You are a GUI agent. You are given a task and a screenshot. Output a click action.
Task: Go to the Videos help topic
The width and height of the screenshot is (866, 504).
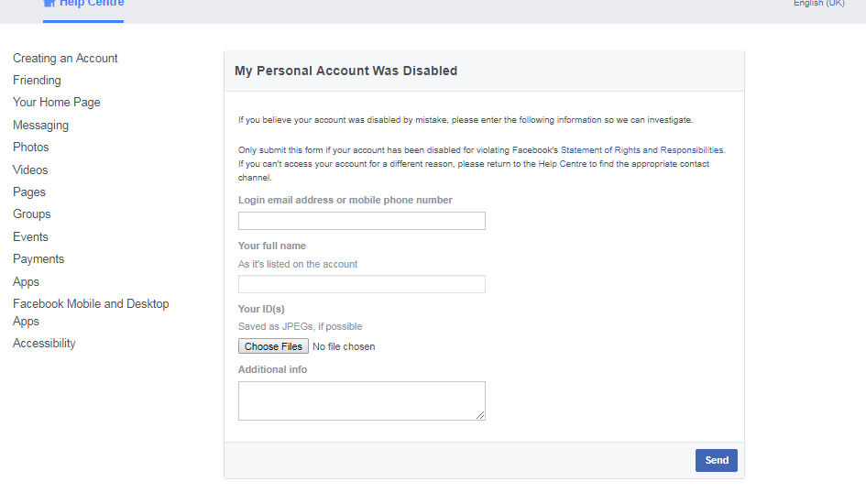[30, 170]
